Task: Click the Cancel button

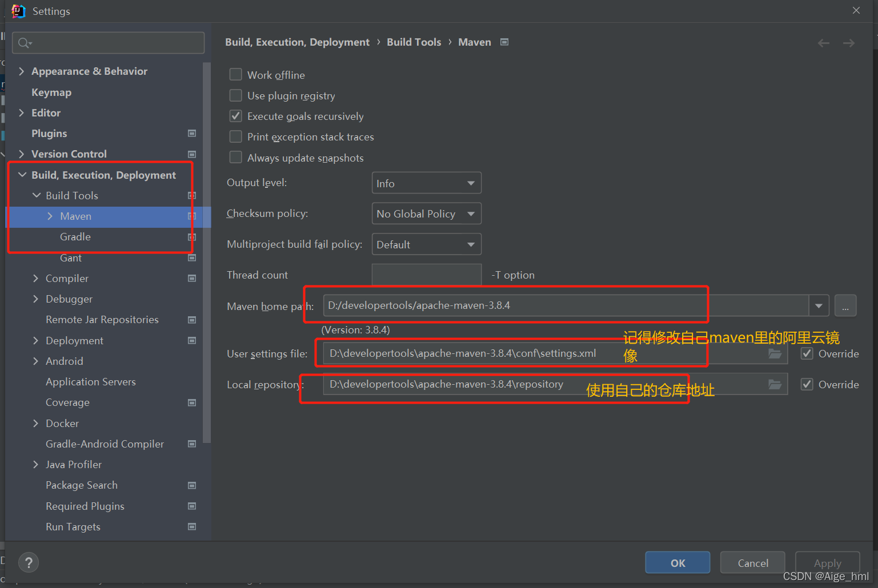Action: (753, 563)
